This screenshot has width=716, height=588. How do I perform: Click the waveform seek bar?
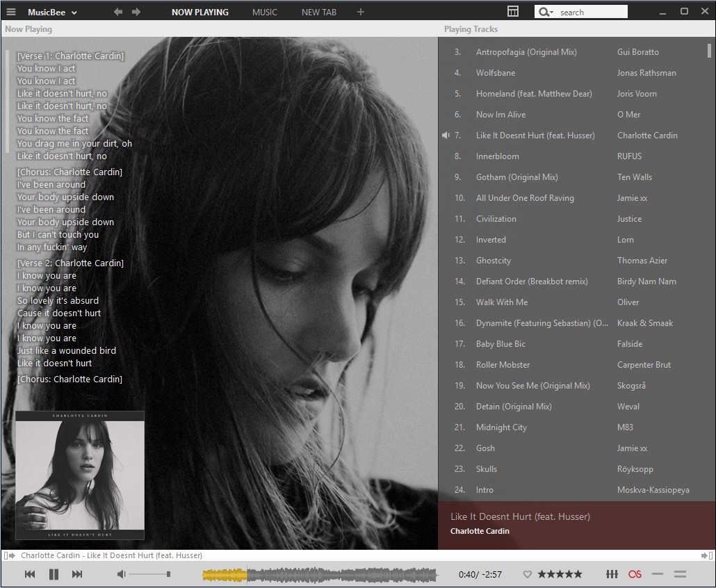point(320,575)
